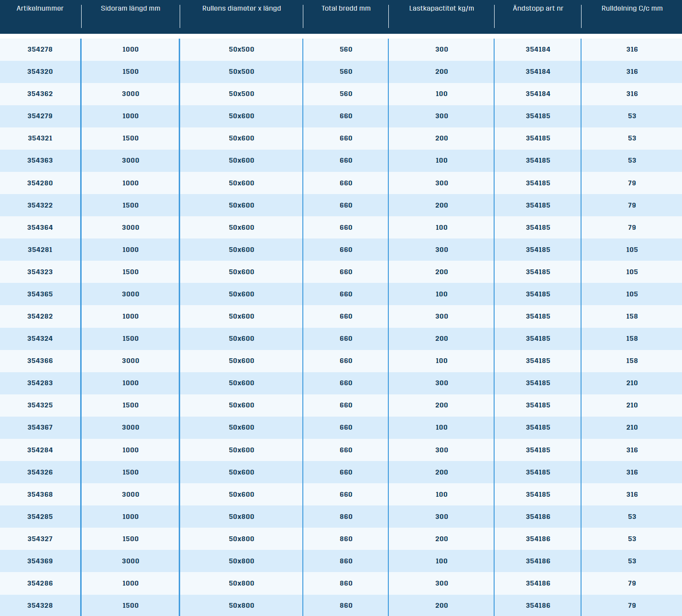Select article number 354321

pyautogui.click(x=40, y=138)
